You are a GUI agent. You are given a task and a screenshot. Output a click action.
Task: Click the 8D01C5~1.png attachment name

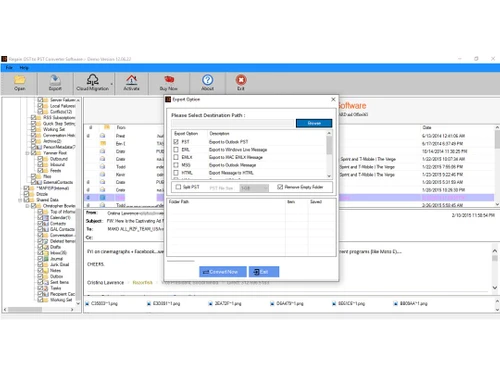[351, 304]
